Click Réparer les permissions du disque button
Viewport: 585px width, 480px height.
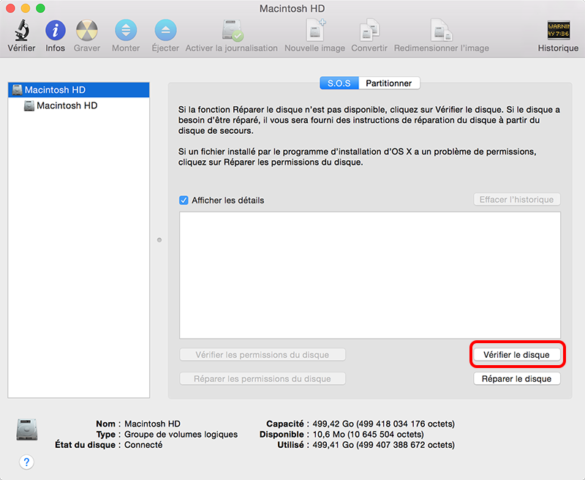[262, 379]
